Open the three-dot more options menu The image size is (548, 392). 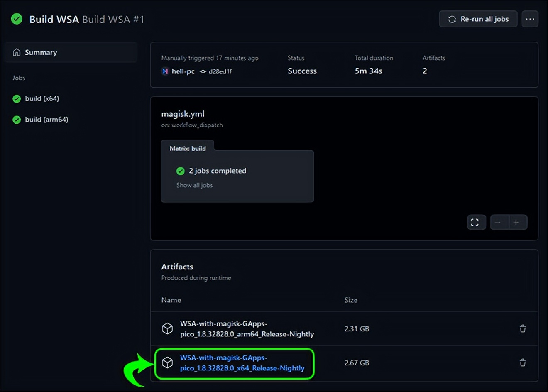coord(530,19)
